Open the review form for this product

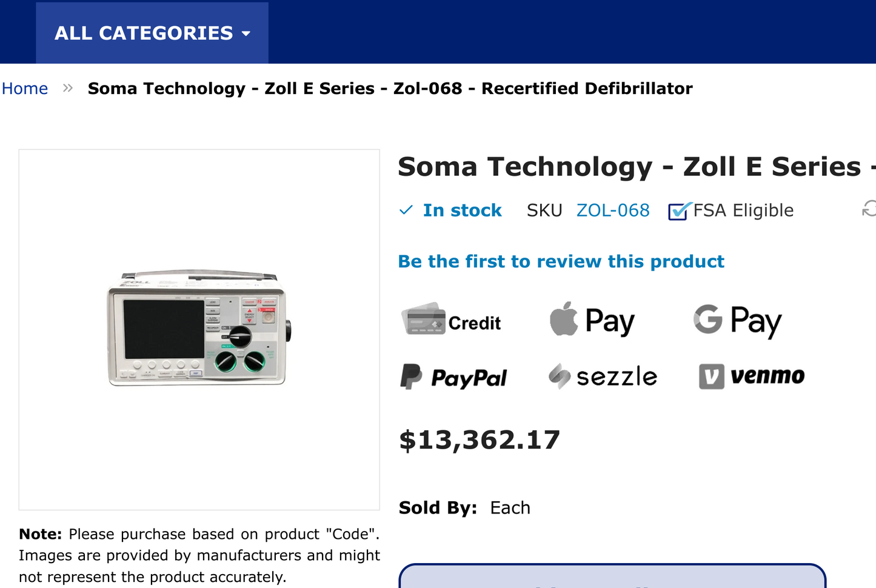561,261
